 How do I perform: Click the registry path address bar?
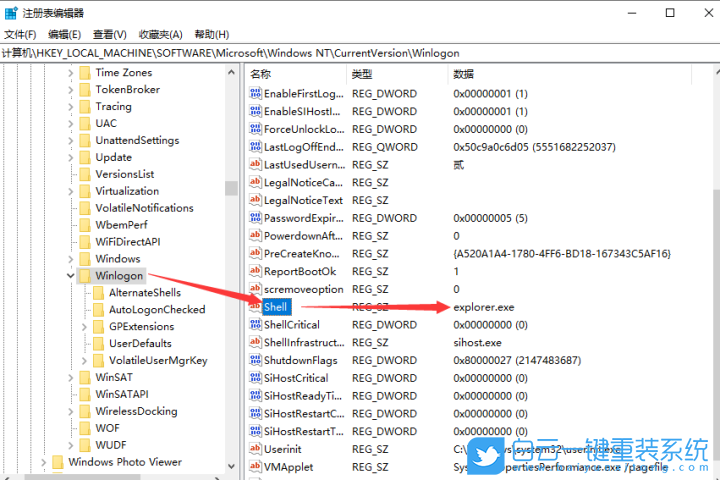[360, 53]
